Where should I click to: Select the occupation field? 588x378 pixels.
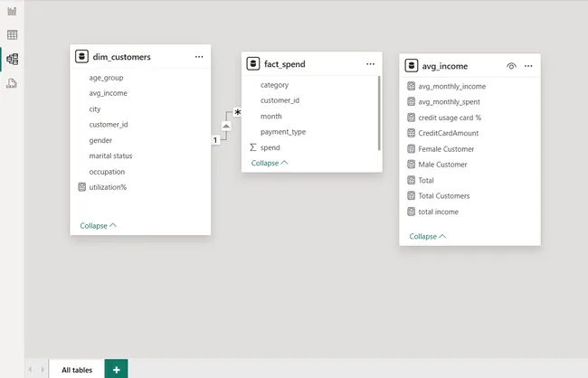tap(107, 172)
